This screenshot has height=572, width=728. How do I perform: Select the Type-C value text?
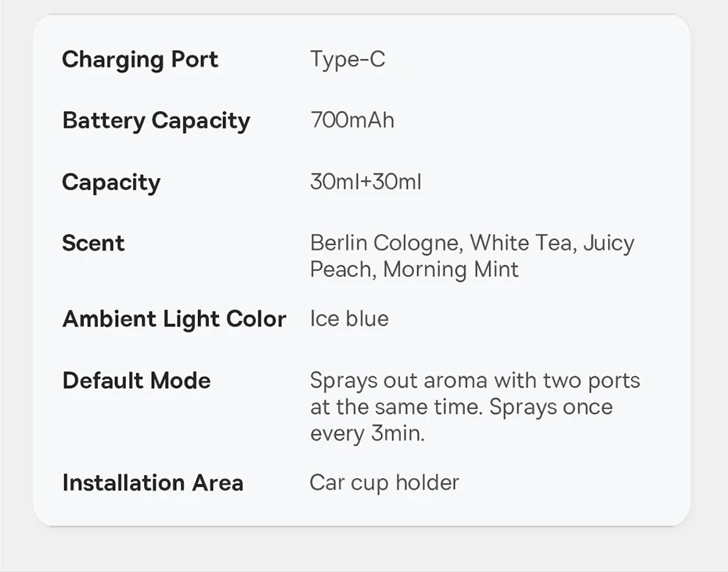click(x=348, y=59)
